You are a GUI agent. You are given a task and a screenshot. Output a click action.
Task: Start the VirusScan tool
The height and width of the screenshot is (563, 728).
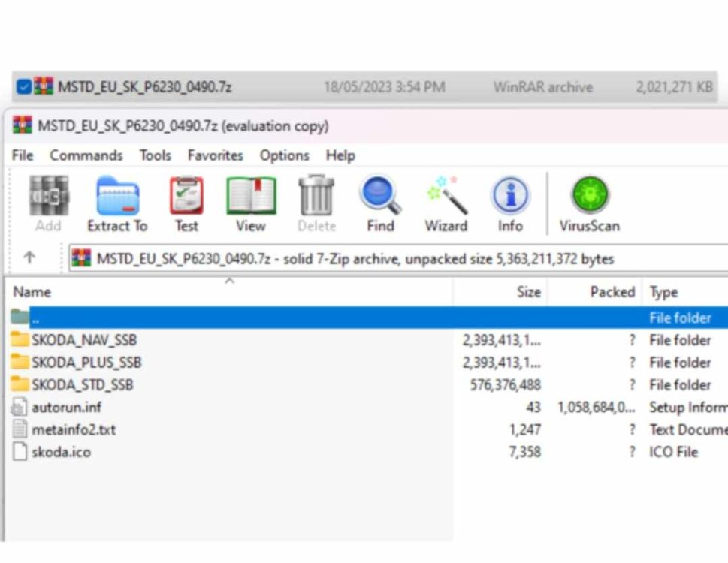[x=590, y=194]
